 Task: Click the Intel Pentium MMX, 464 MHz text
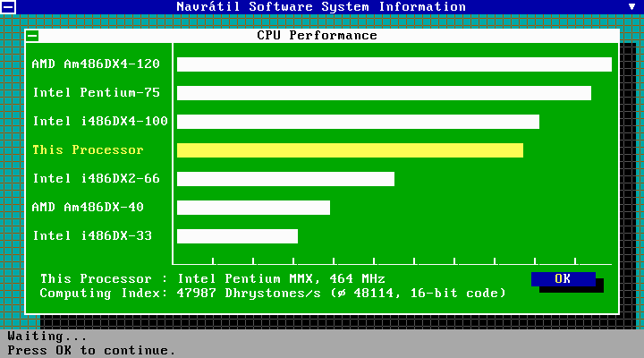point(282,279)
